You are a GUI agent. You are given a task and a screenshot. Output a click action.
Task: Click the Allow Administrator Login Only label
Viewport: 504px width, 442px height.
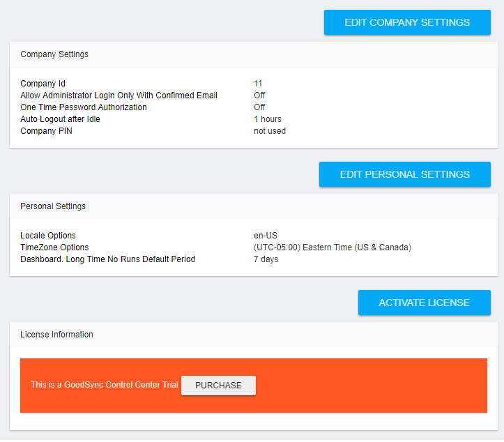pos(119,96)
